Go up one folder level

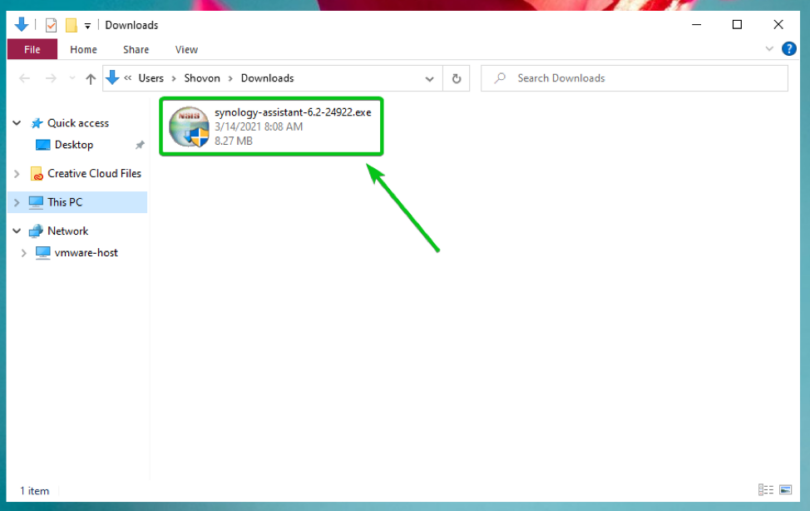(x=90, y=79)
